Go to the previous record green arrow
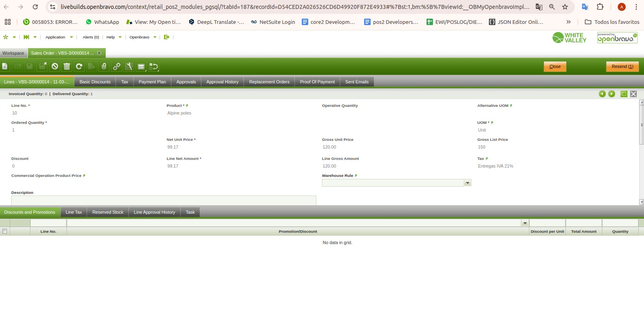The width and height of the screenshot is (644, 321). [602, 94]
